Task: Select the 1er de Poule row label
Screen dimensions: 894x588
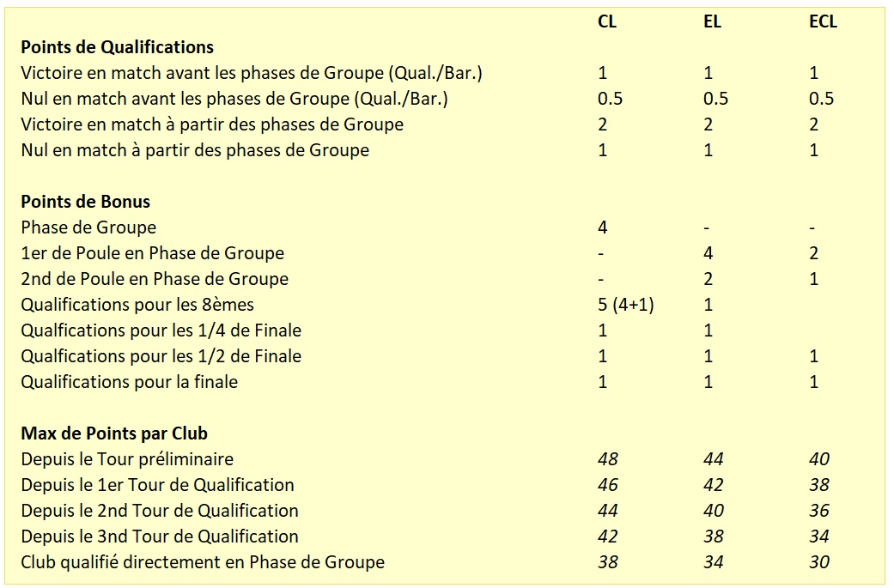Action: [x=152, y=253]
